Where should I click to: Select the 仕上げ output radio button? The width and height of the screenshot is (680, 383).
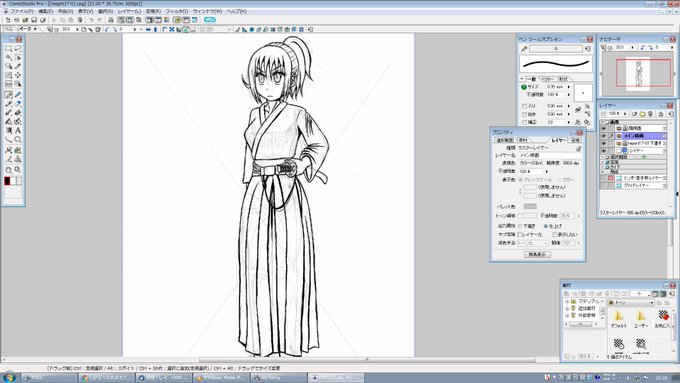(x=546, y=226)
